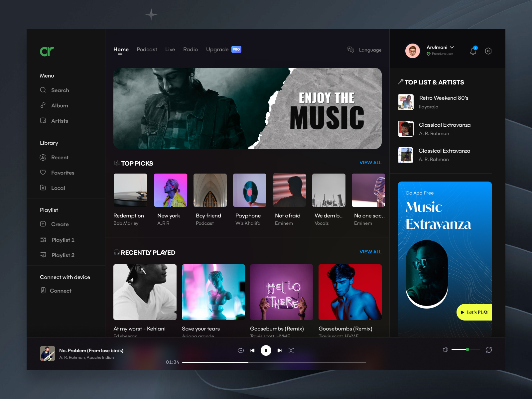Expand the Arulmani profile dropdown
The image size is (532, 399).
coord(453,47)
